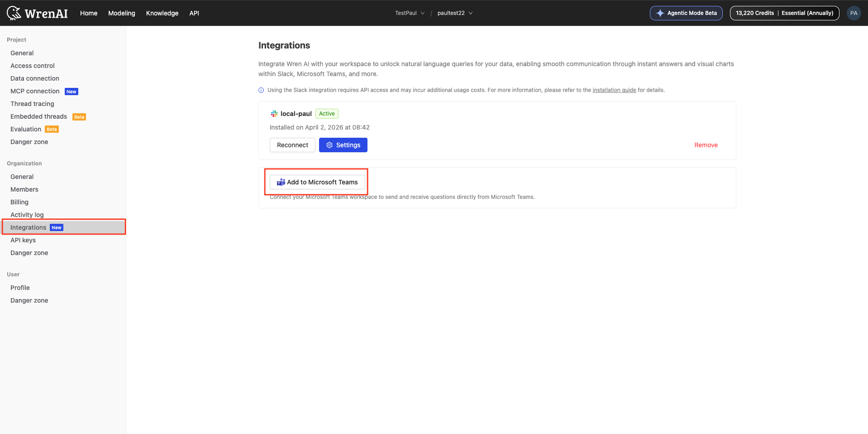This screenshot has width=868, height=434.
Task: Open Thread tracing page
Action: pos(63,104)
